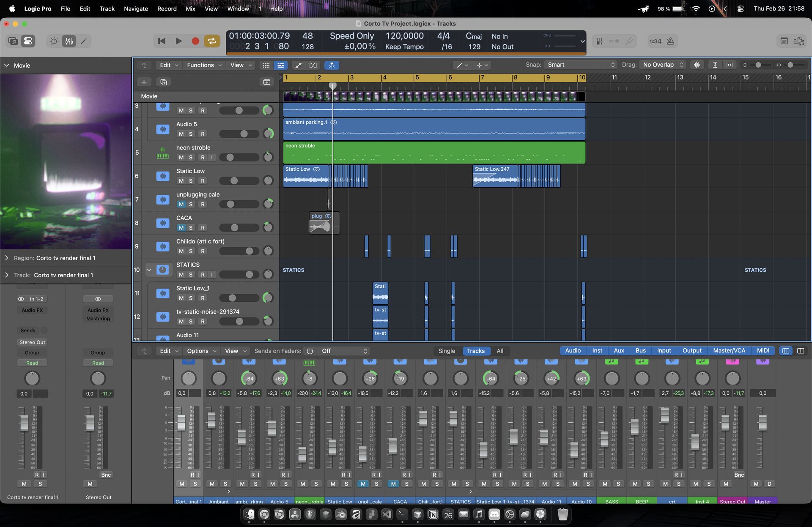Expand the Region inspector disclosure
Screen dimensions: 812x527
6,258
